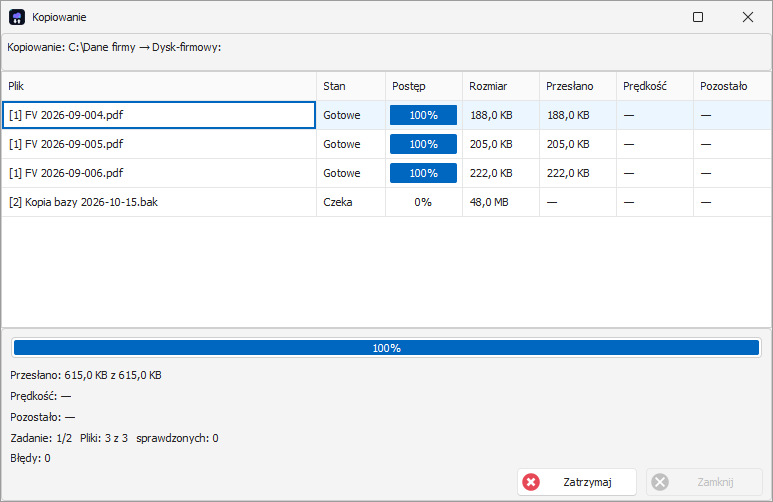Click progress bar of FV 2026-09-006.pdf
The width and height of the screenshot is (773, 502).
pyautogui.click(x=423, y=173)
